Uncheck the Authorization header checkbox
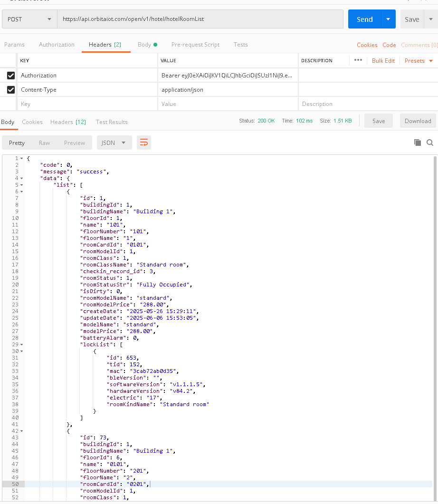 [x=11, y=76]
